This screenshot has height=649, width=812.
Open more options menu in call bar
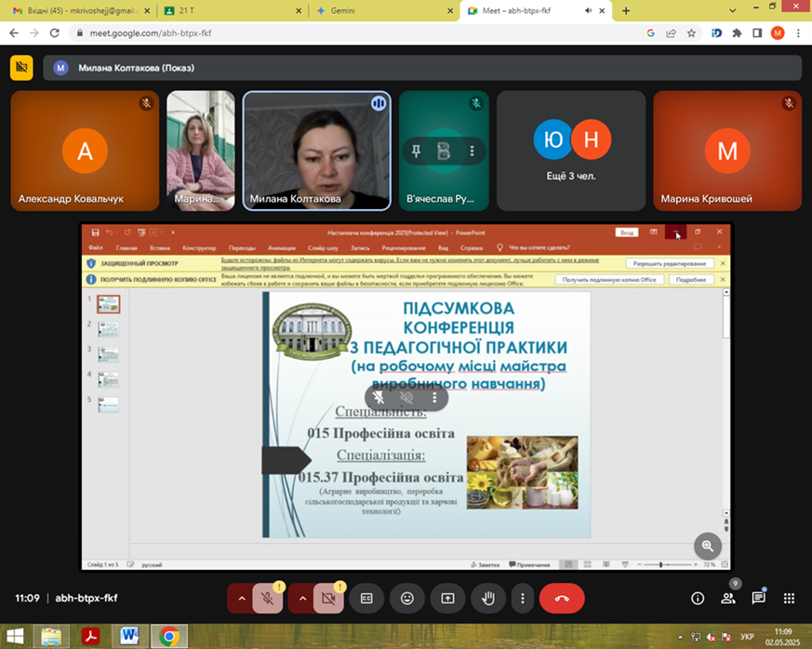click(x=523, y=598)
